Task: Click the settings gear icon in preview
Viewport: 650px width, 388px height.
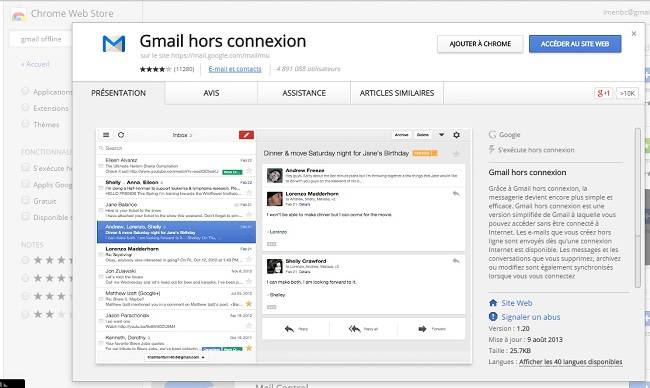Action: pos(456,135)
